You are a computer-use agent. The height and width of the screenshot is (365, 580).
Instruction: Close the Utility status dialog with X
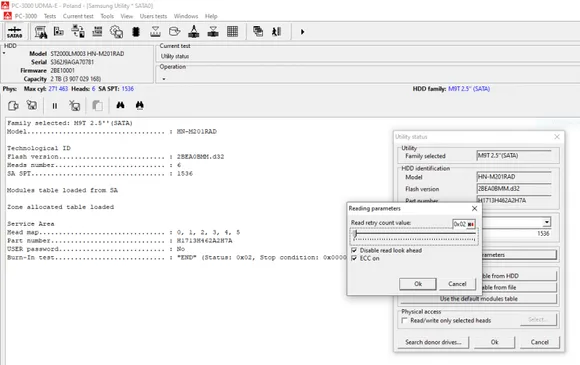557,137
